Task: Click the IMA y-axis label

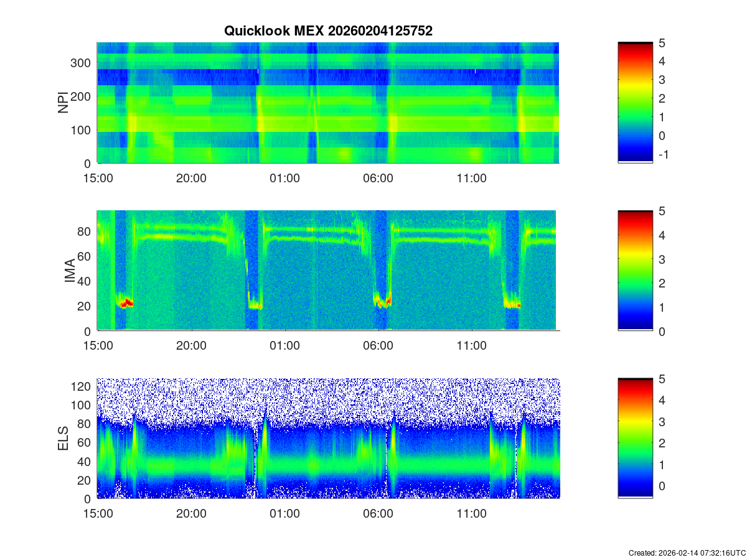Action: coord(69,271)
